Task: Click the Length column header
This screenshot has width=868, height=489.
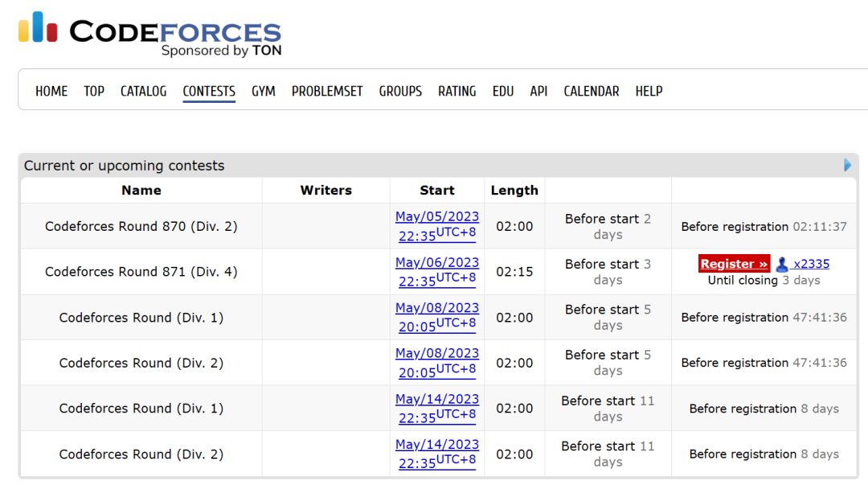Action: (x=514, y=190)
